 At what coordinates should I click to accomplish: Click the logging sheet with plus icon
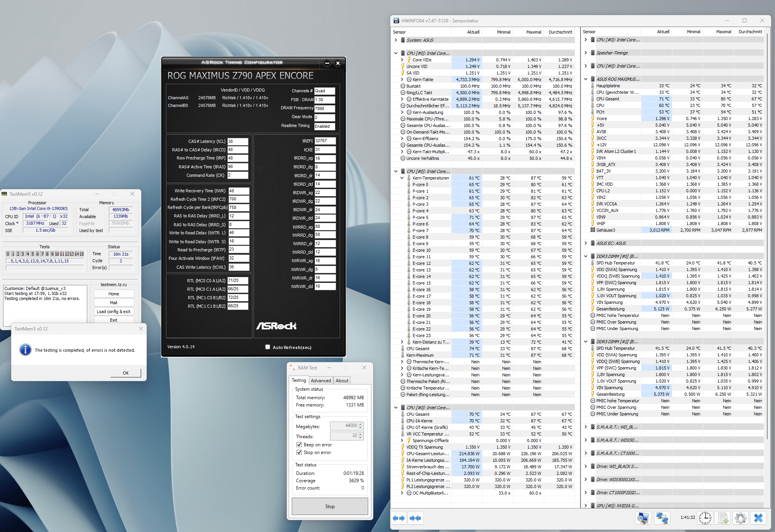click(723, 518)
